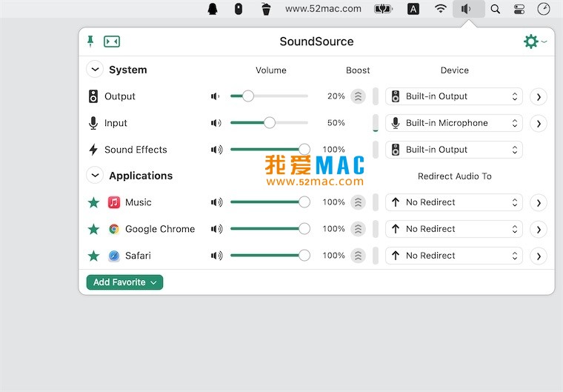This screenshot has height=392, width=563.
Task: Click the SoundSource menu bar speaker icon
Action: pyautogui.click(x=469, y=9)
